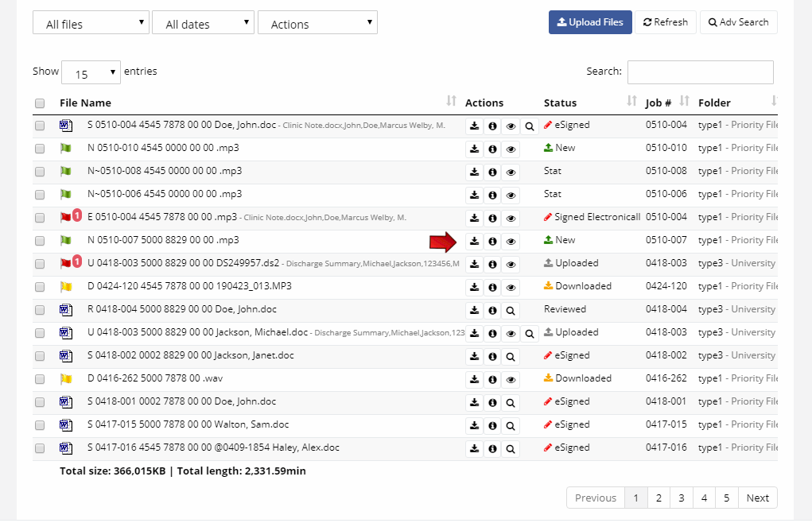
Task: Open info for S 0417-015 Walton, Sam.doc
Action: pos(492,425)
